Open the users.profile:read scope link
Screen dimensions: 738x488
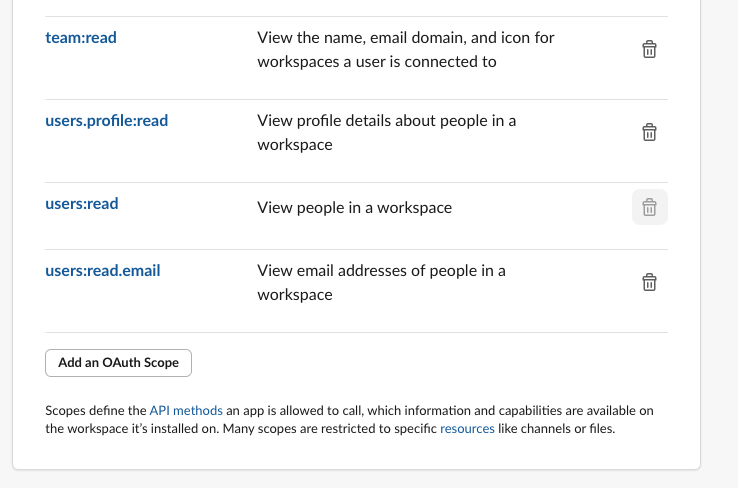106,121
